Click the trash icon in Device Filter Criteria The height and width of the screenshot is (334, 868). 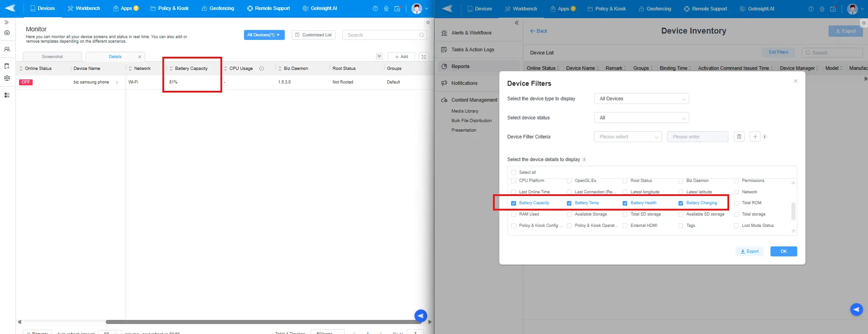click(739, 137)
